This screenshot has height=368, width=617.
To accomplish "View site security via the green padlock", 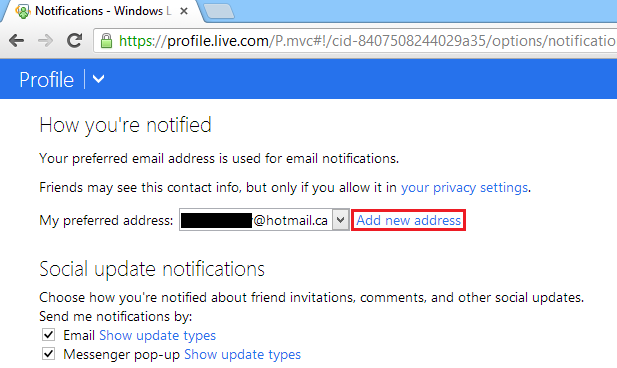I will [x=106, y=41].
